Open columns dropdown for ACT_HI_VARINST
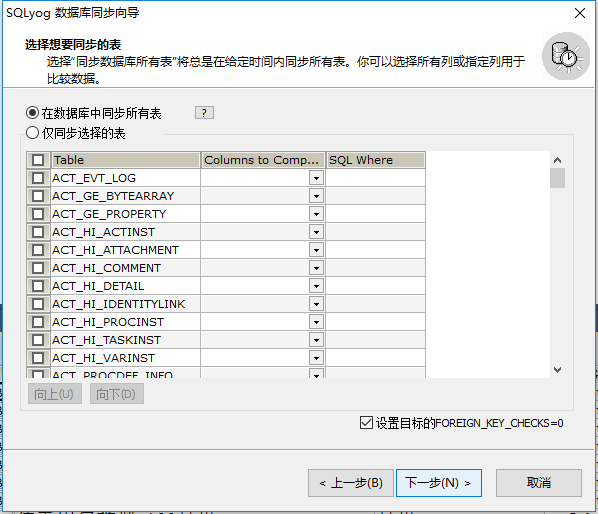This screenshot has height=514, width=598. pos(316,358)
